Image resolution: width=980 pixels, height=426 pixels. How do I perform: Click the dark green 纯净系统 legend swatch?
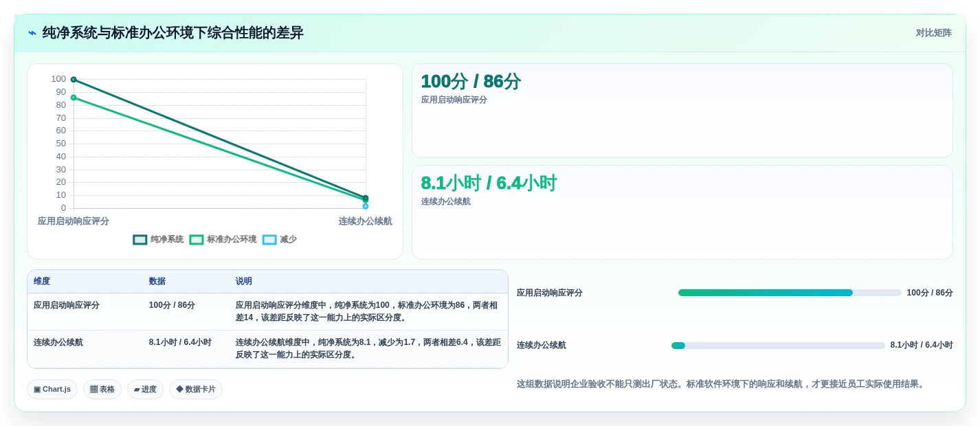pyautogui.click(x=140, y=240)
